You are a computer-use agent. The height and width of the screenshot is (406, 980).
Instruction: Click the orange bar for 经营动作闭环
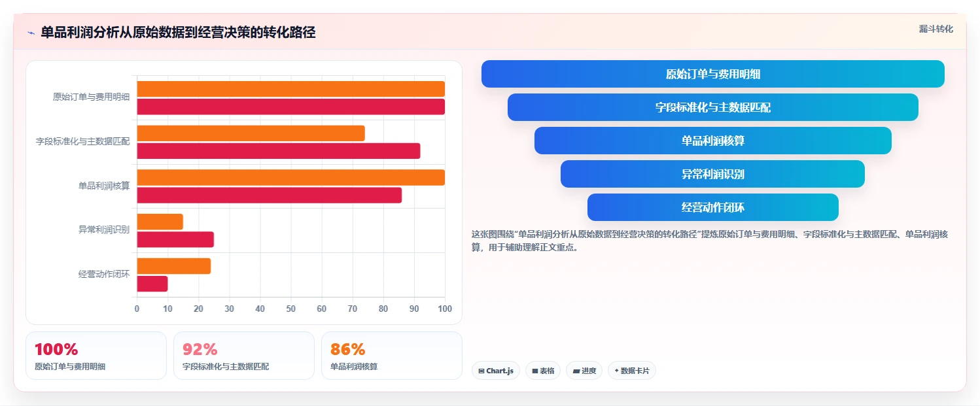click(173, 266)
